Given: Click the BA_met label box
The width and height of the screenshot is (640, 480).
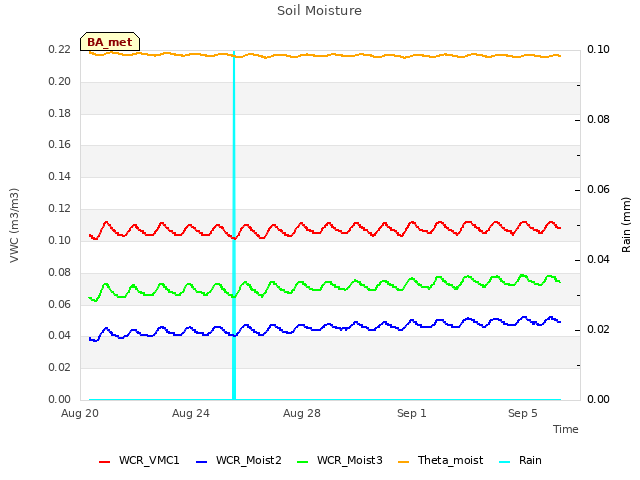Looking at the screenshot, I should coord(110,42).
